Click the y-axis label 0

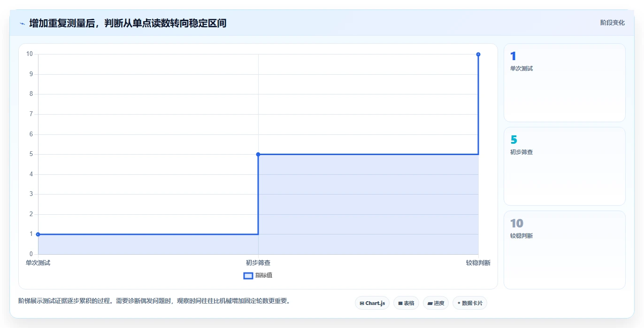[x=31, y=254]
